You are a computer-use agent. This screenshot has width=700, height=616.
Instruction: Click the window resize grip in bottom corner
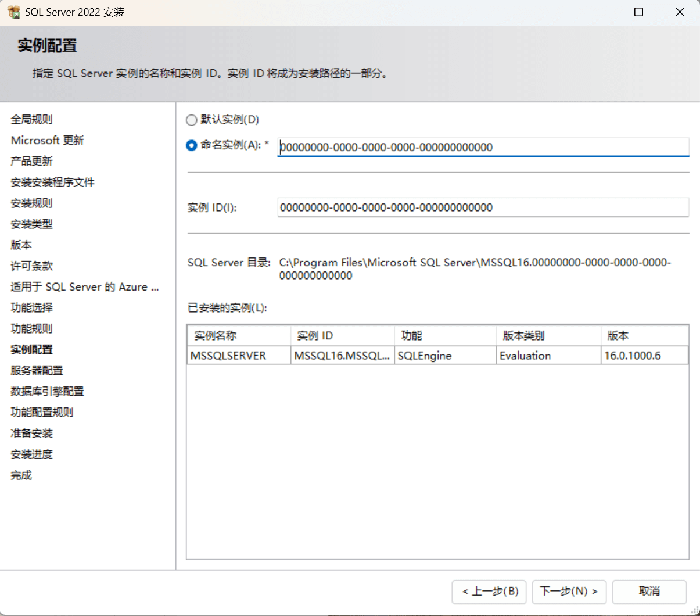point(695,611)
